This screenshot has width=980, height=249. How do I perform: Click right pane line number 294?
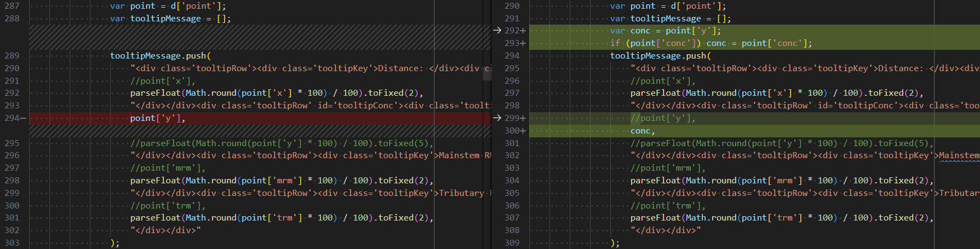point(512,56)
